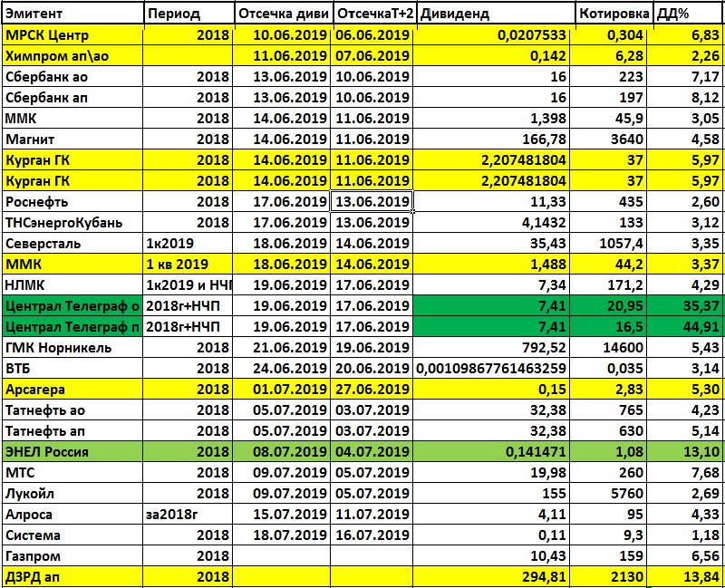Image resolution: width=725 pixels, height=588 pixels.
Task: Select the date 13.06.2019 in Роснефть row
Action: coord(372,201)
